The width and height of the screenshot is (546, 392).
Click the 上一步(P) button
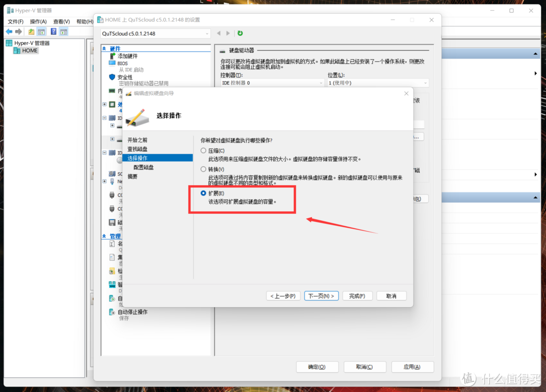(283, 296)
